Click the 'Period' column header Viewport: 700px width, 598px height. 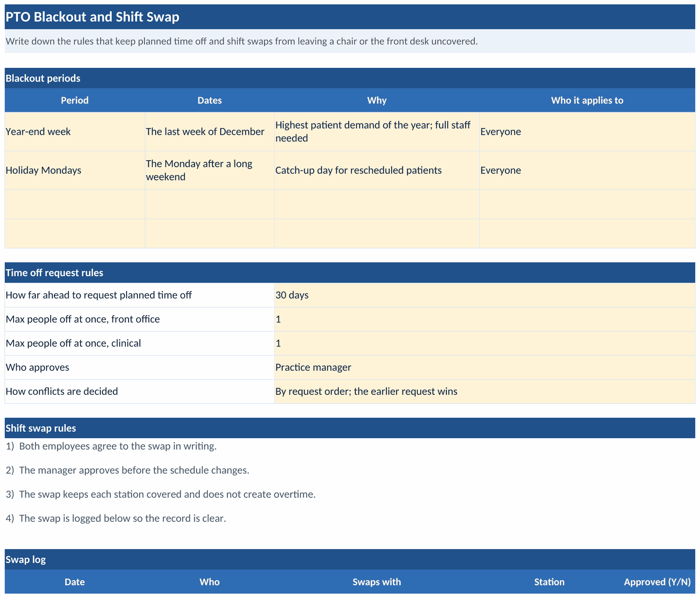tap(75, 100)
